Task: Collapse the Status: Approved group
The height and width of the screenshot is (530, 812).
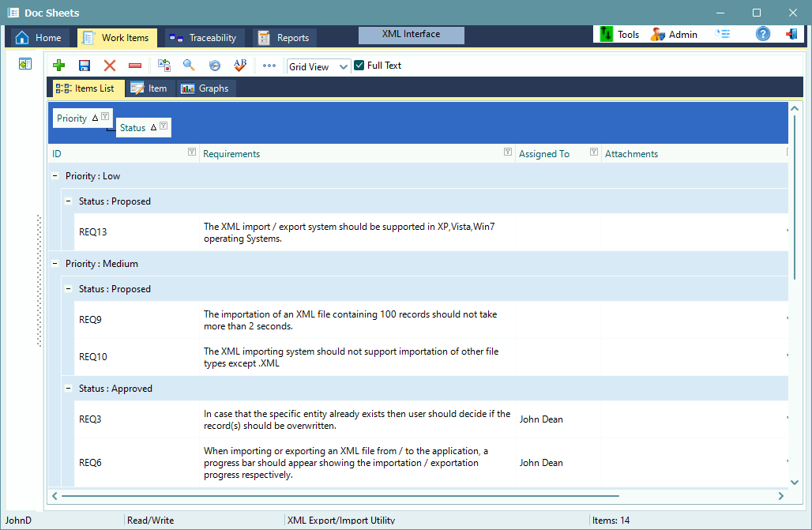Action: (x=68, y=388)
